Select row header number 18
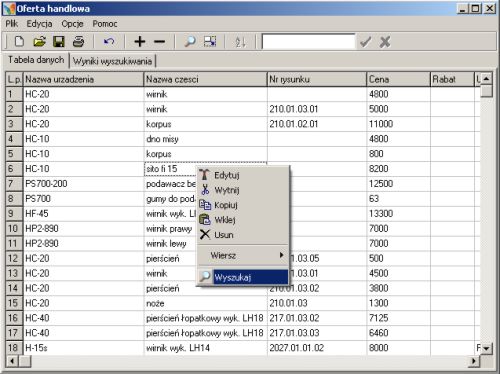This screenshot has height=374, width=500. [x=14, y=348]
